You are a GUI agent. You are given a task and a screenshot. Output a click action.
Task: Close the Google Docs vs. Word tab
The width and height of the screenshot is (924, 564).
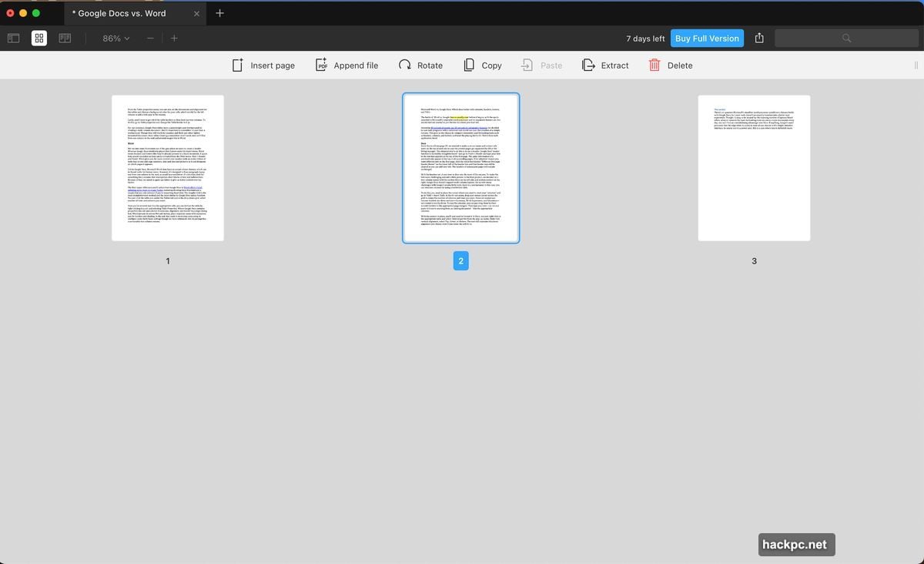coord(196,13)
